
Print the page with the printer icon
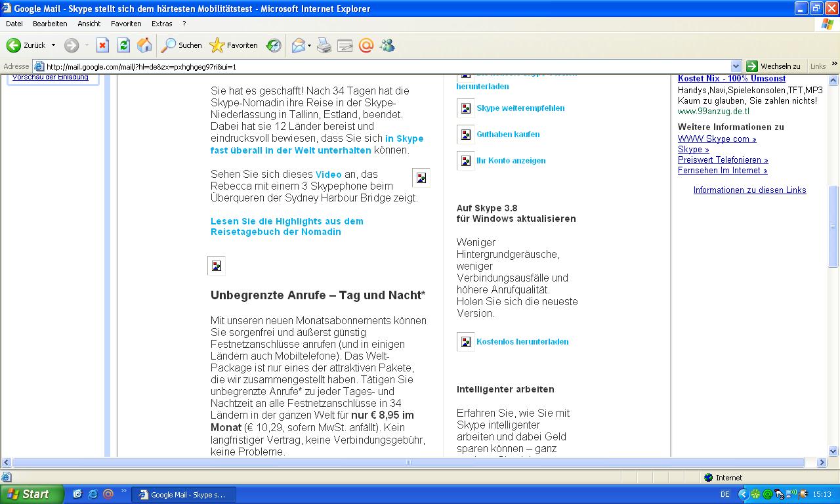click(x=324, y=45)
